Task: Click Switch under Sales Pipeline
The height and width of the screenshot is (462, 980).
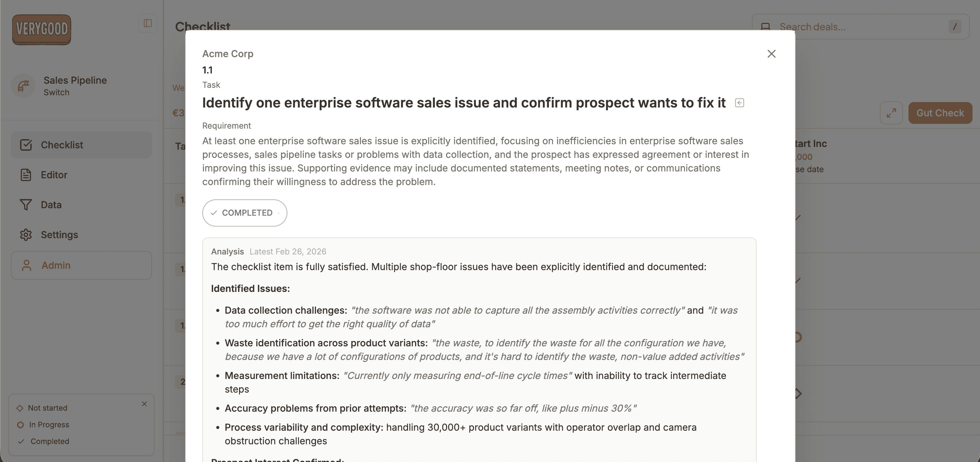Action: [x=56, y=93]
